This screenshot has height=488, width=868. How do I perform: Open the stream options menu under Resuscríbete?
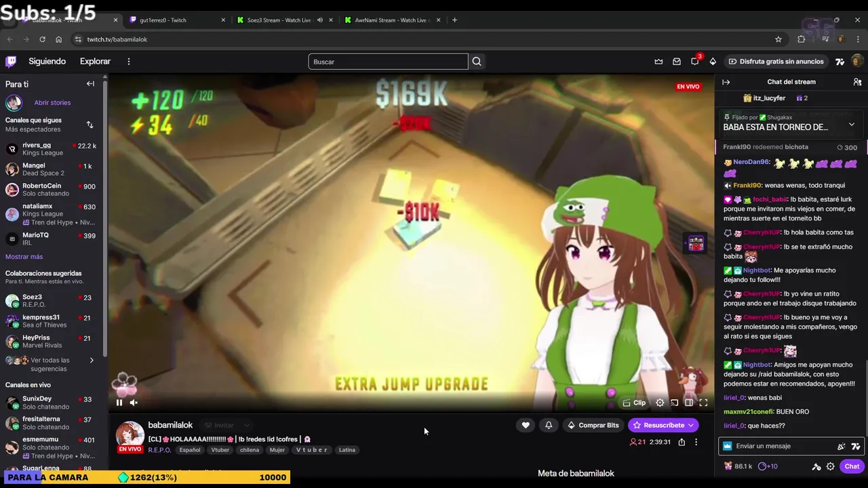pos(696,442)
